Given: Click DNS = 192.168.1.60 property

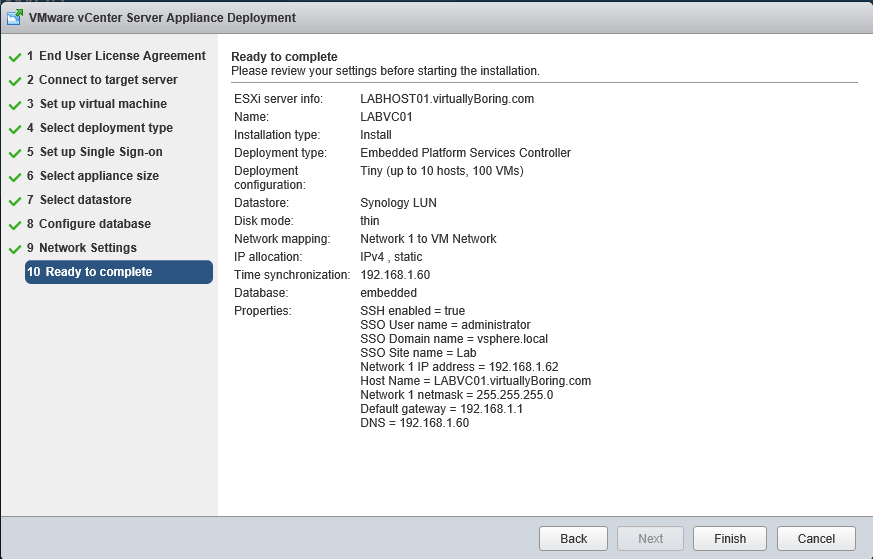Looking at the screenshot, I should (415, 423).
